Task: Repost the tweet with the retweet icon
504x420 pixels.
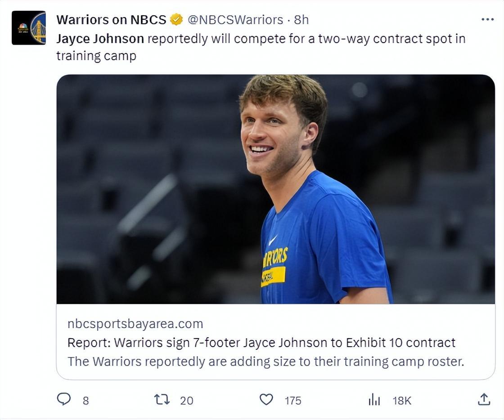Action: pyautogui.click(x=162, y=399)
